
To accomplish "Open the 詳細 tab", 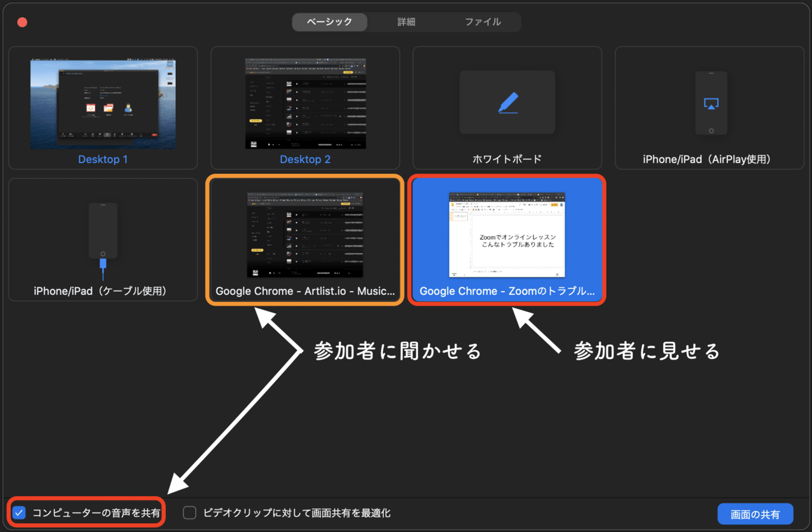I will tap(406, 22).
